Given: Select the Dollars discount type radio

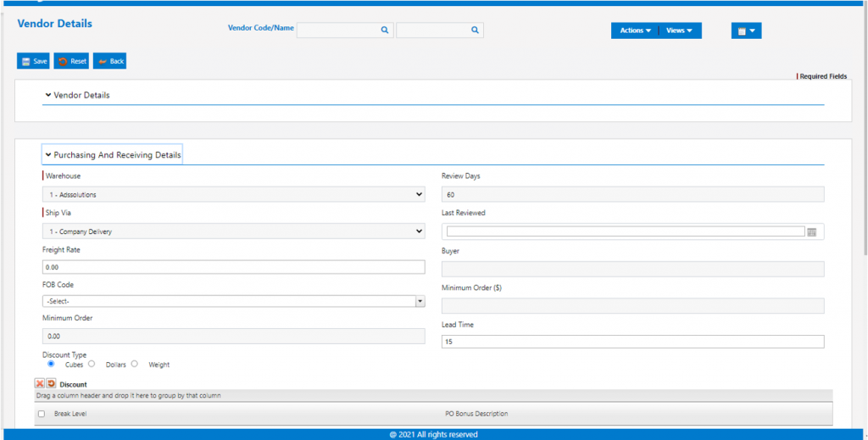Looking at the screenshot, I should [92, 364].
